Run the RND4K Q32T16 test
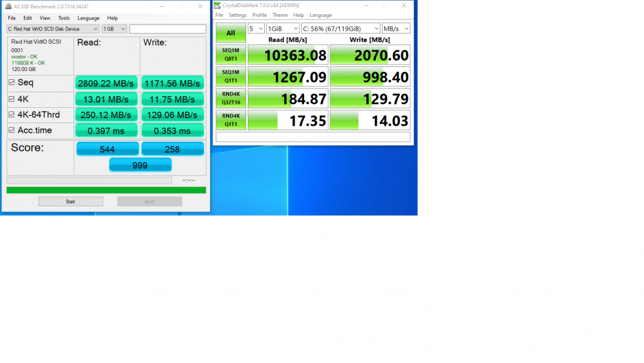This screenshot has width=644, height=363. pyautogui.click(x=231, y=98)
